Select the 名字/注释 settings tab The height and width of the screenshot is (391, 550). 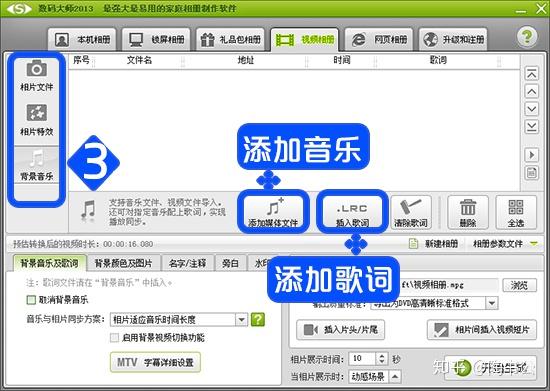coord(187,263)
